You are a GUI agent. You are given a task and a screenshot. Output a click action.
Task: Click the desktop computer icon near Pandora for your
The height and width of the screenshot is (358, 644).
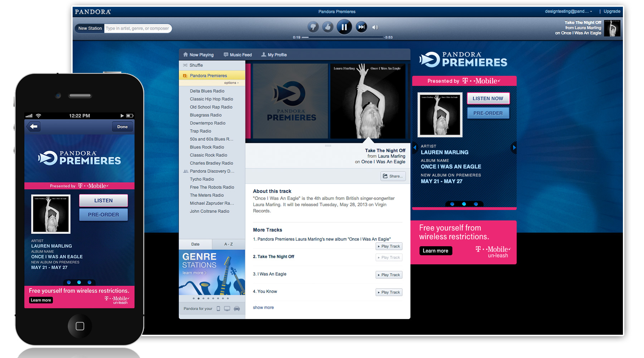click(x=227, y=308)
